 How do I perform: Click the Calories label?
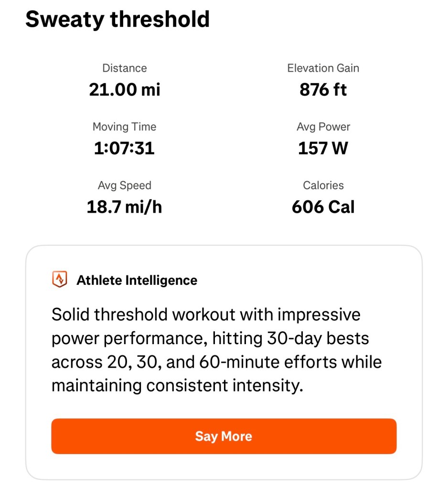(x=323, y=185)
